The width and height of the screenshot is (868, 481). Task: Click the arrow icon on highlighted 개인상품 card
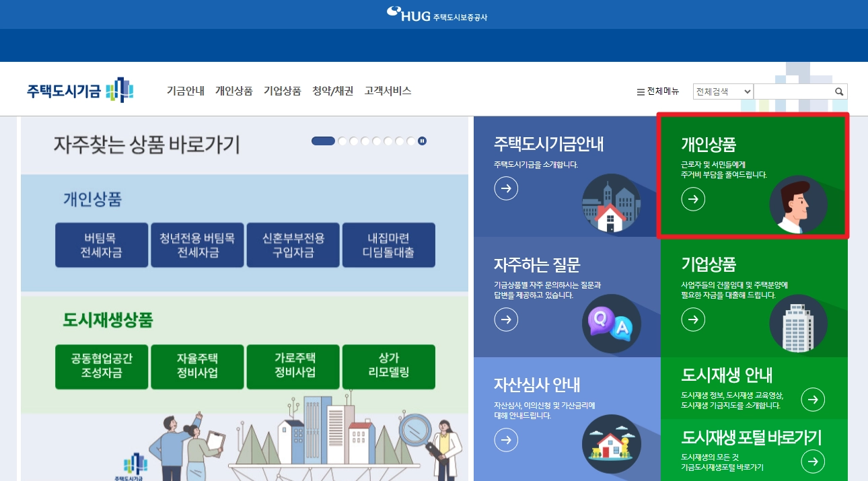pos(693,198)
